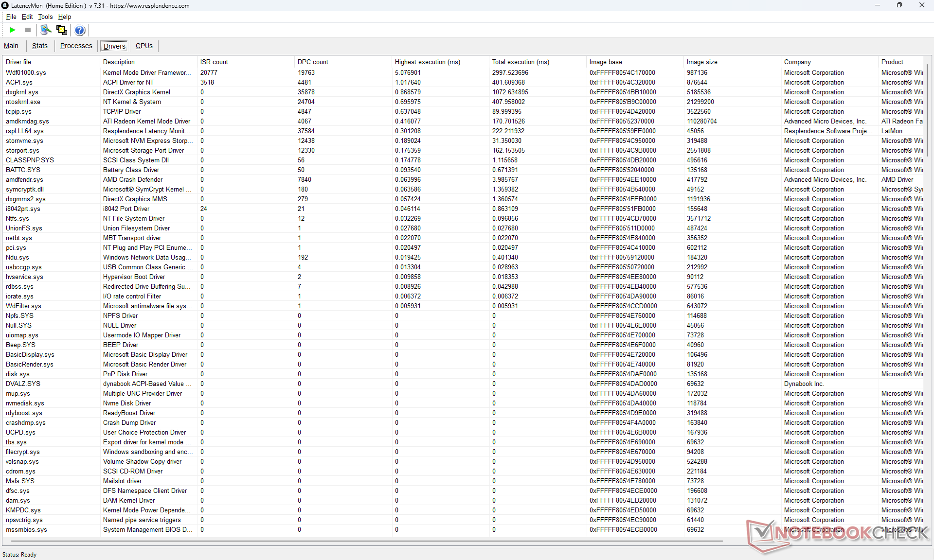Sort by Highest execution (ms) column header
The height and width of the screenshot is (560, 934).
coord(427,62)
